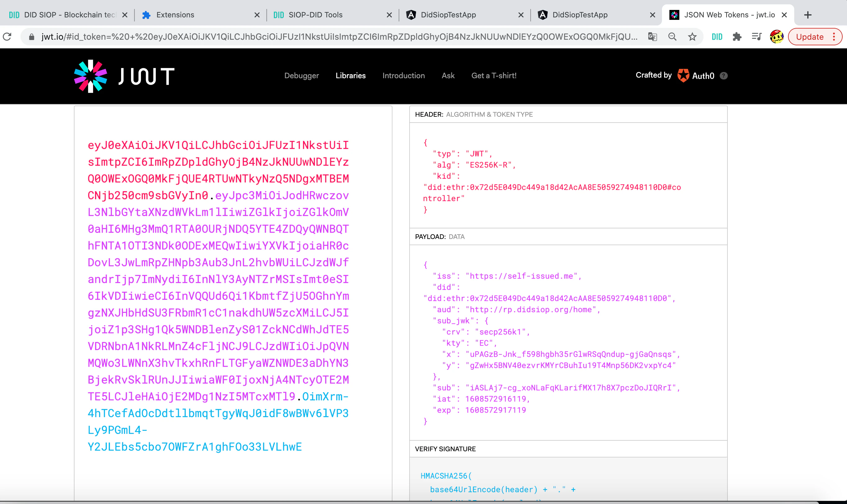Open the Libraries nav link
The image size is (847, 504).
point(350,75)
